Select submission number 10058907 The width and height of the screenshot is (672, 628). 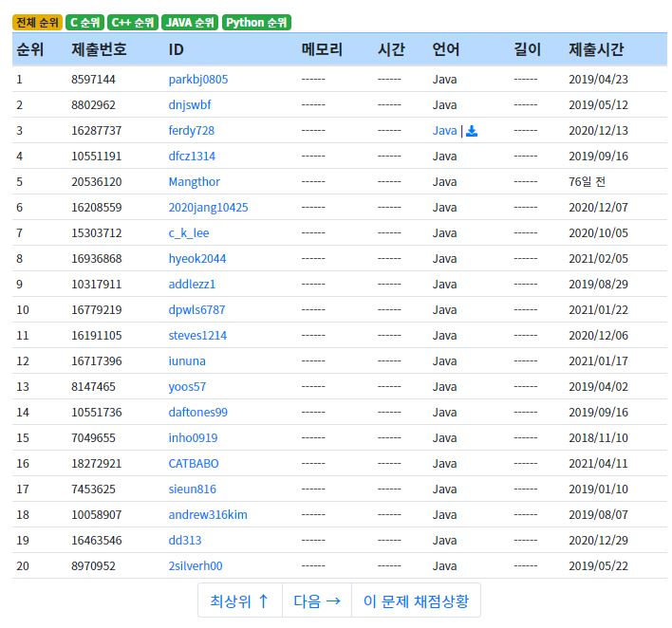tap(97, 515)
